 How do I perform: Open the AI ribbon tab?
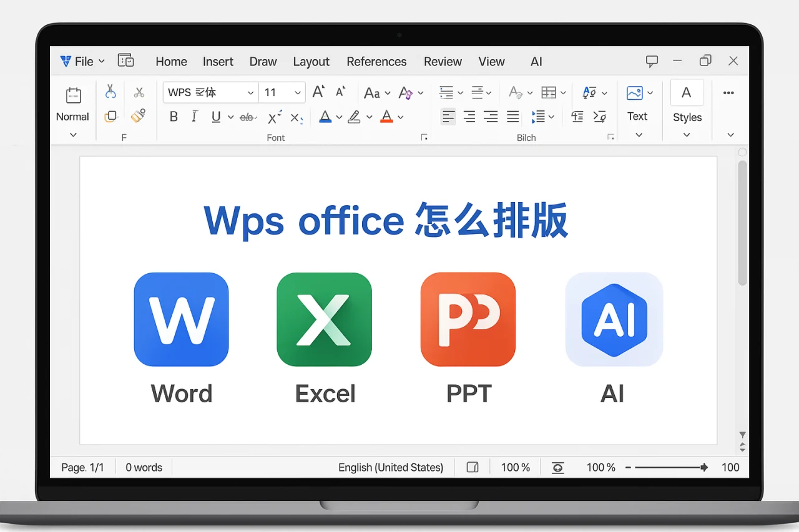[x=536, y=62]
